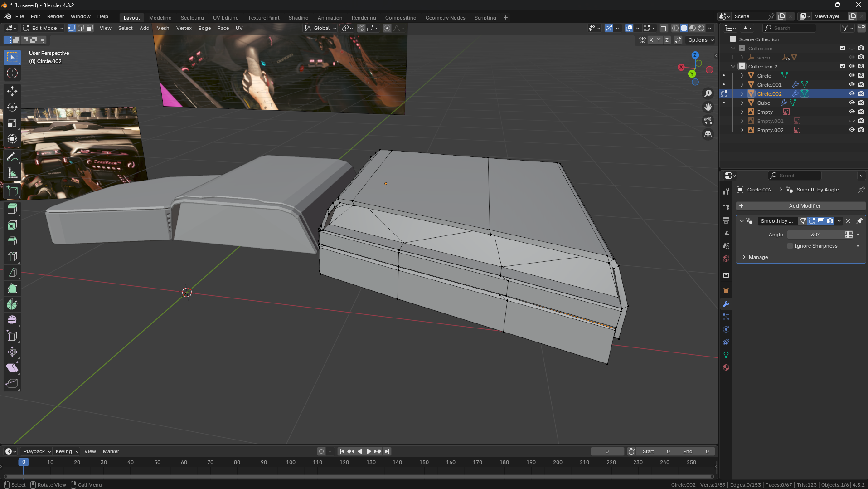This screenshot has width=868, height=489.
Task: Expand the Manage section
Action: [x=758, y=257]
